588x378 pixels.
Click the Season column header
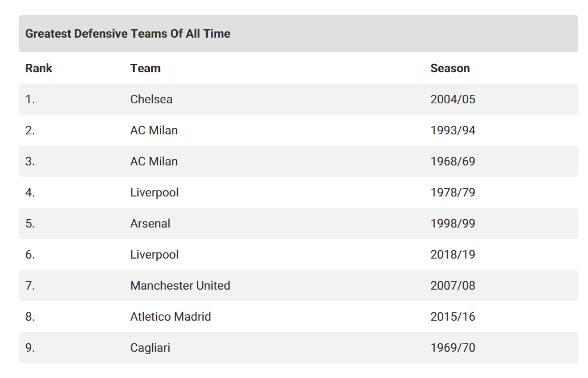point(450,68)
